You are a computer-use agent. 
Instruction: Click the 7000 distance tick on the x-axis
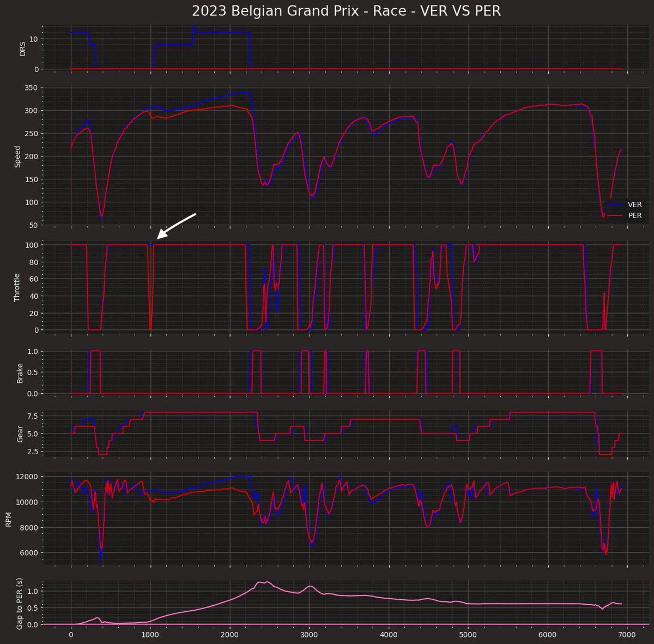(627, 636)
